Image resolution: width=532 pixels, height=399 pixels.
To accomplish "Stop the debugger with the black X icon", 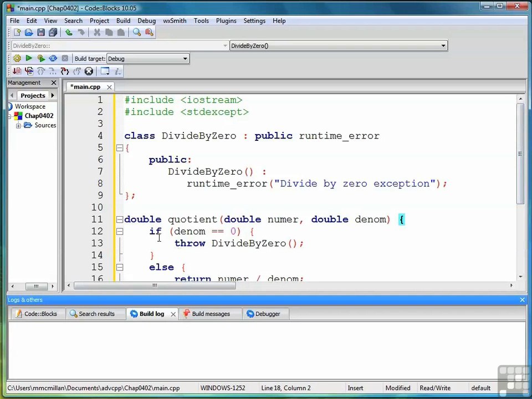I will 89,71.
